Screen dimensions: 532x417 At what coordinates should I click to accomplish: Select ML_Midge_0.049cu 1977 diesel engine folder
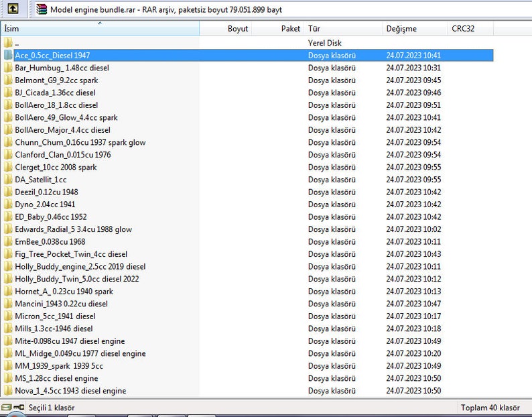point(80,353)
